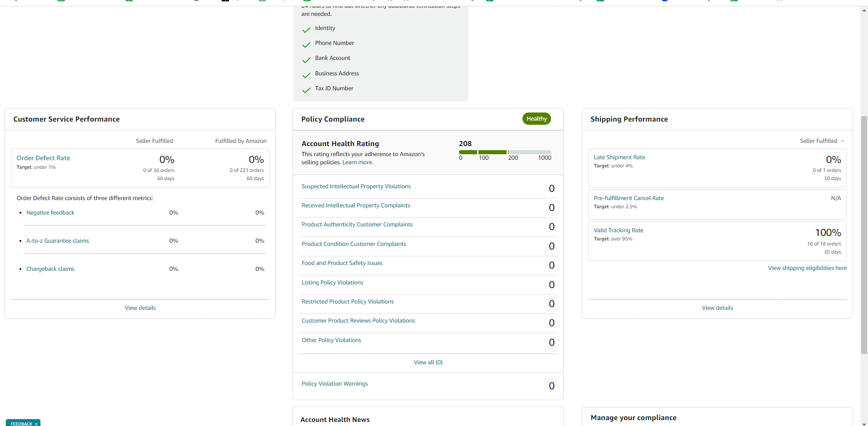Click the Identity verification checkmark icon

307,30
